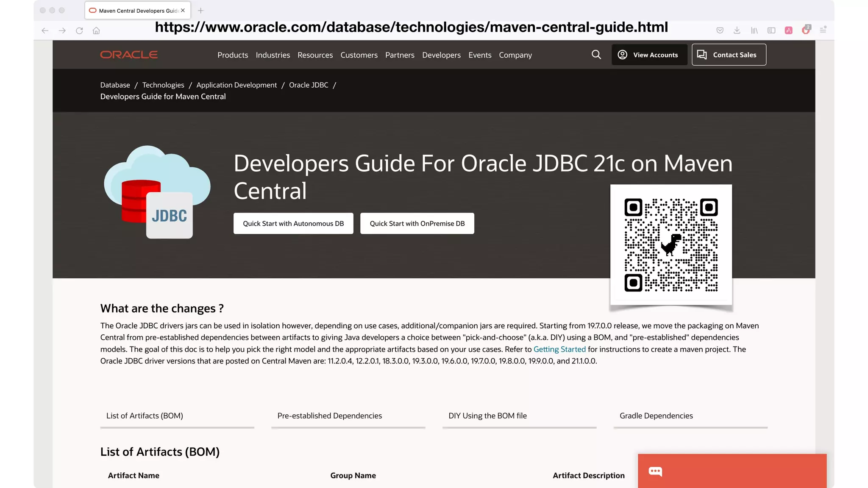Select the Gradle Dependencies tab

[656, 416]
